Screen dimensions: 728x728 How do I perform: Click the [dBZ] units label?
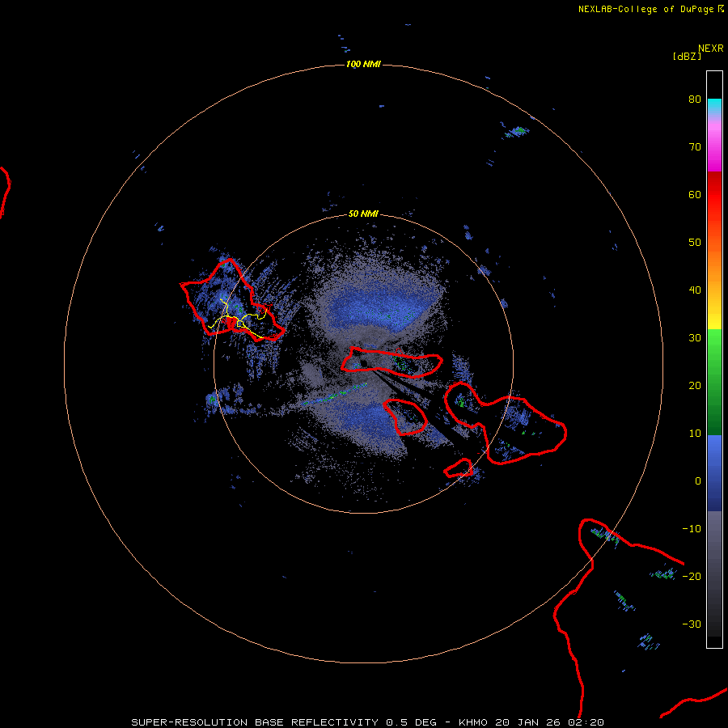pyautogui.click(x=687, y=57)
